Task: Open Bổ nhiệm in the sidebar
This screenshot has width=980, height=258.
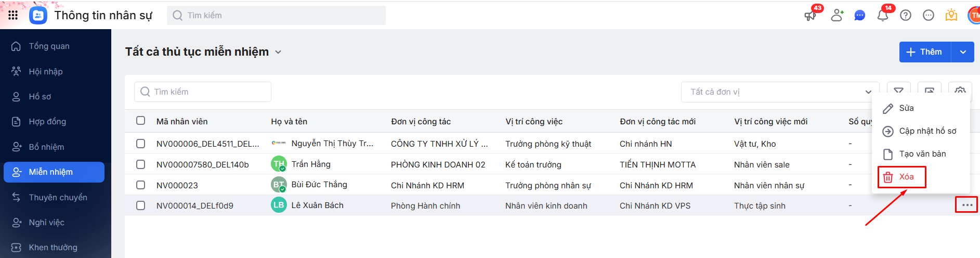Action: [46, 147]
